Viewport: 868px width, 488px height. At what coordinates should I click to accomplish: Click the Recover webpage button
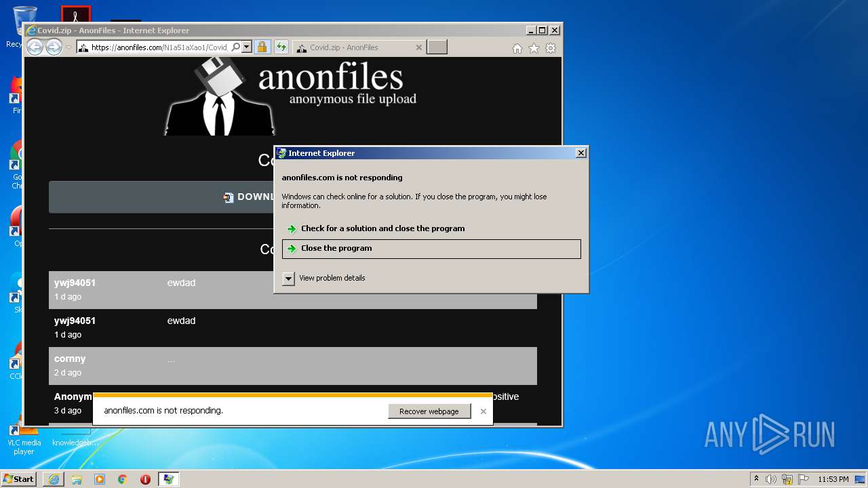[429, 411]
